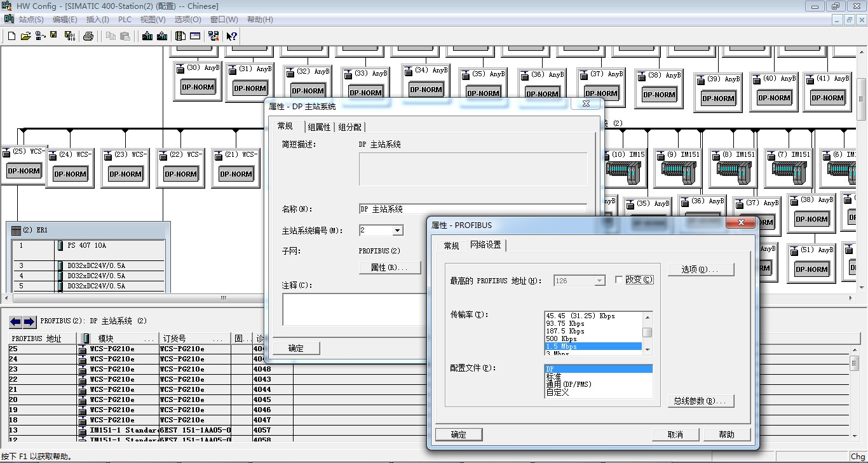The width and height of the screenshot is (868, 463).
Task: Click the transmission rate list scrollbar thumb
Action: 647,332
